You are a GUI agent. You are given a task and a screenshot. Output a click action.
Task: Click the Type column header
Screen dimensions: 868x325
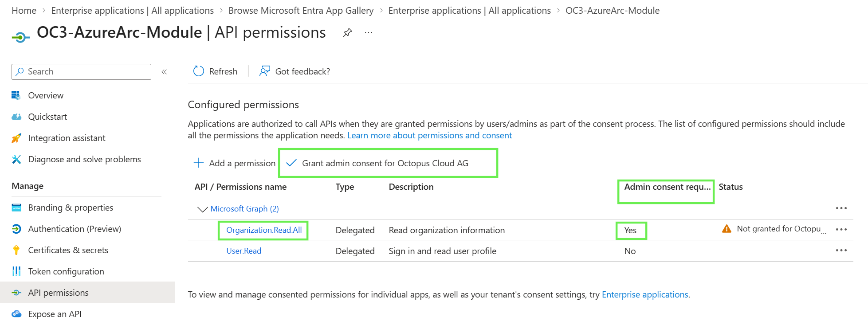point(345,187)
